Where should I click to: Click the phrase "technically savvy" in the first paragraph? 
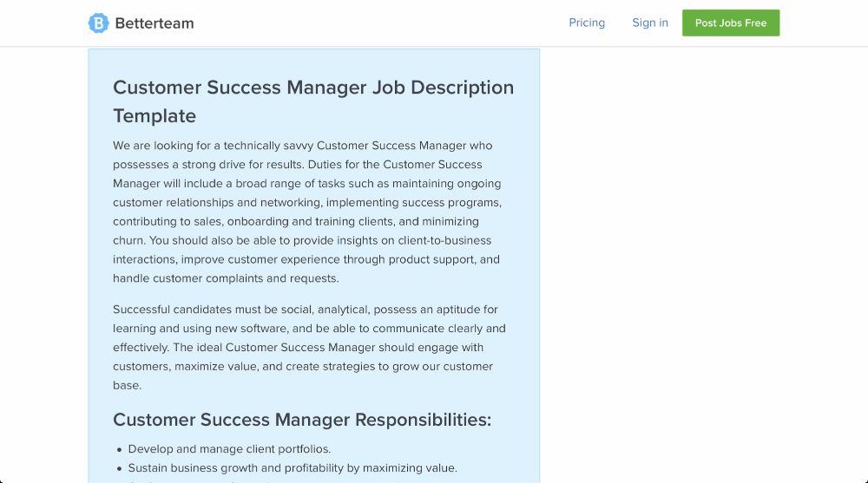tap(268, 146)
